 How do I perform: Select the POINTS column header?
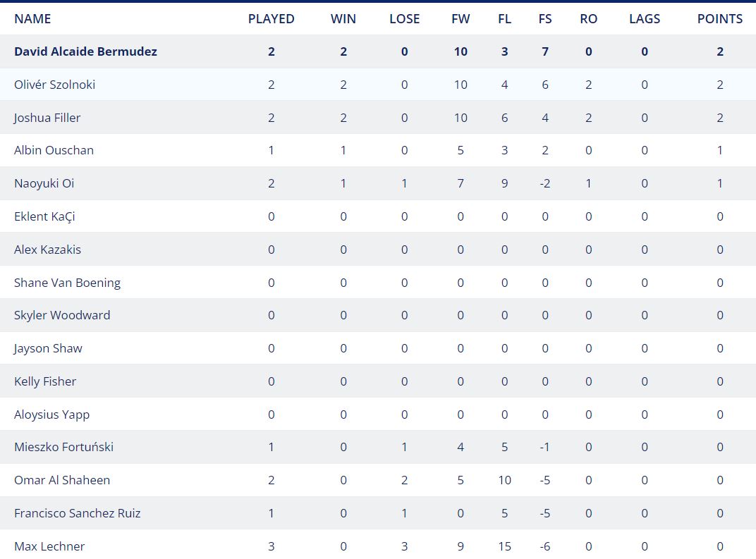coord(720,19)
